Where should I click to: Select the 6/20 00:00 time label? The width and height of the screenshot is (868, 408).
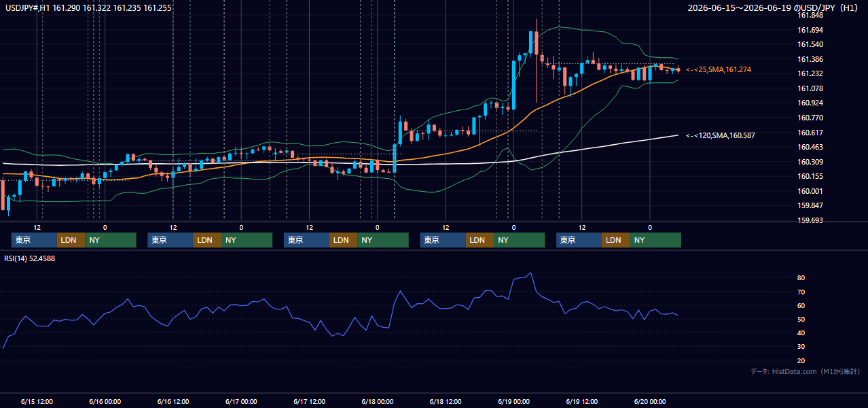650,401
